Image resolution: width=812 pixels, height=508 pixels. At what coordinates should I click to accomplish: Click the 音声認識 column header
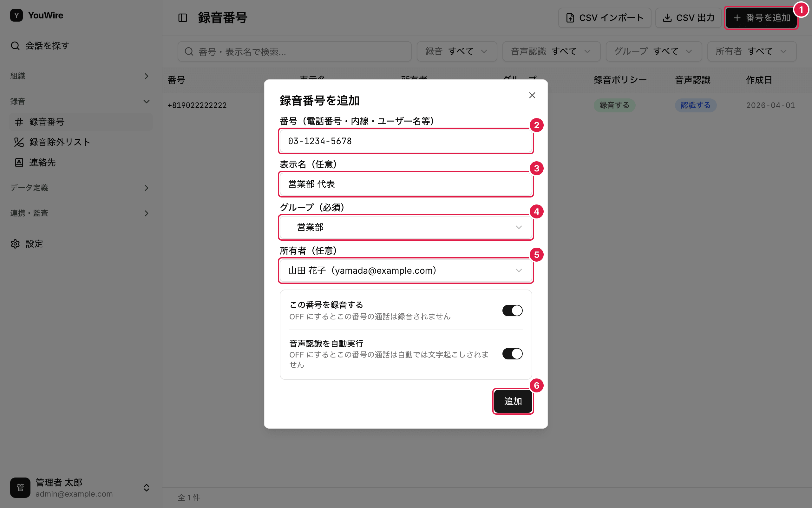(x=692, y=80)
